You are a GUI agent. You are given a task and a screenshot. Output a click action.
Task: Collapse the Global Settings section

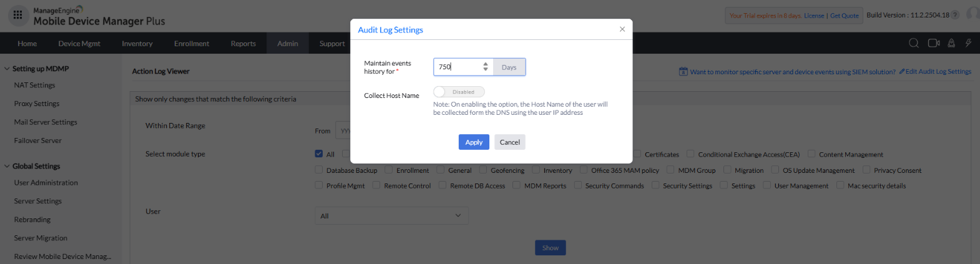coord(7,166)
